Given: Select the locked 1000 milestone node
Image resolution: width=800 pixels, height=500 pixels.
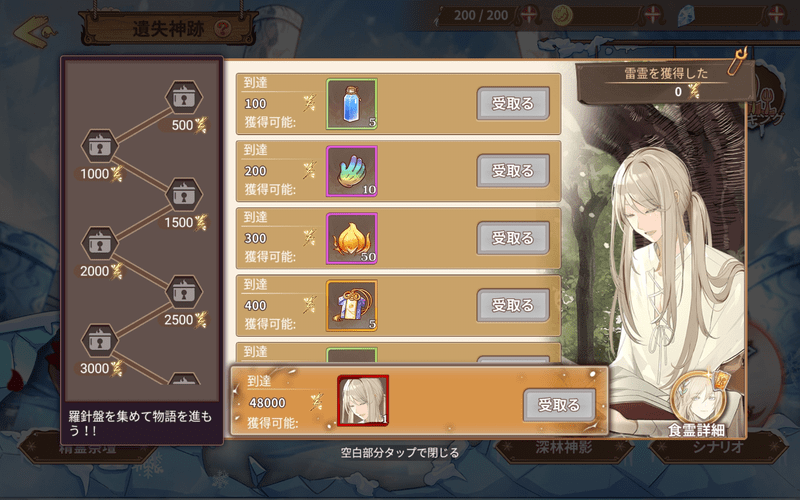Looking at the screenshot, I should pyautogui.click(x=100, y=146).
